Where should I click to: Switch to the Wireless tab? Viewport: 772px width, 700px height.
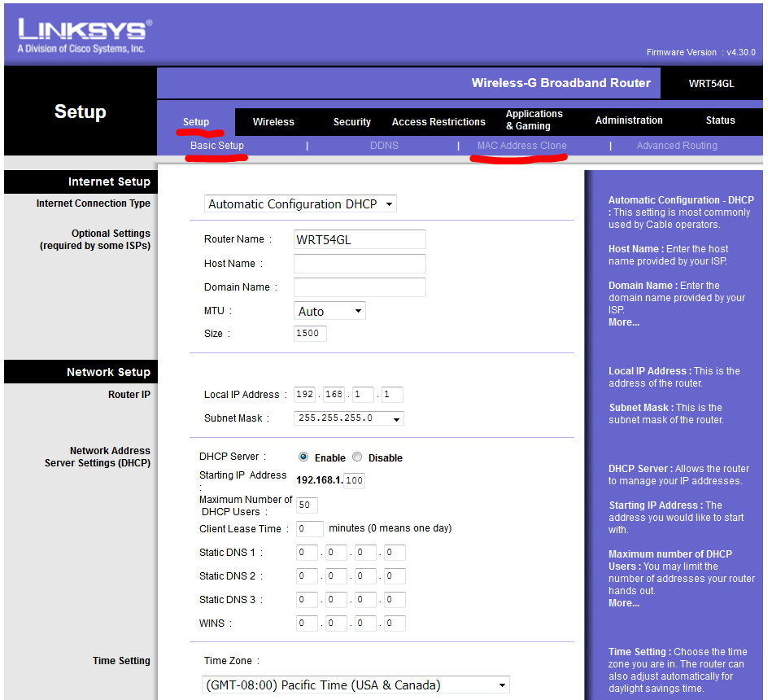point(273,121)
